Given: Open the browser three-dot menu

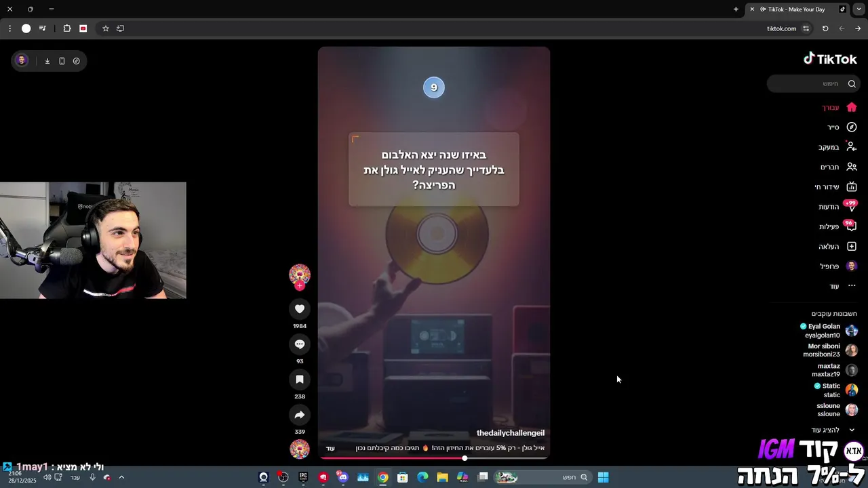Looking at the screenshot, I should pos(9,28).
